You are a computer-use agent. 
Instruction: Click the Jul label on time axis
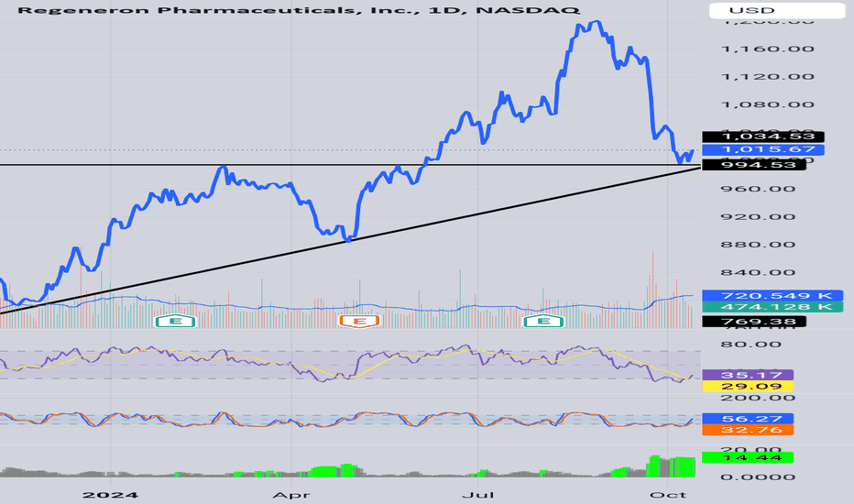pos(477,495)
